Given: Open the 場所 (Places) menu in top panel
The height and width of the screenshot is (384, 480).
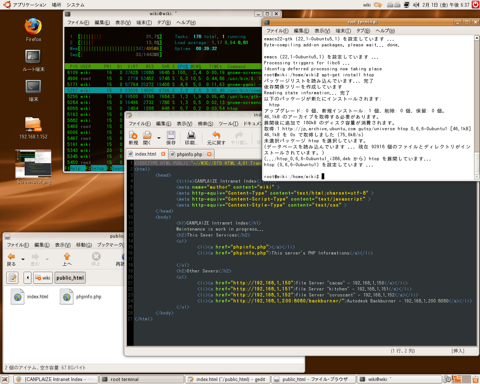Looking at the screenshot, I should pyautogui.click(x=56, y=5).
